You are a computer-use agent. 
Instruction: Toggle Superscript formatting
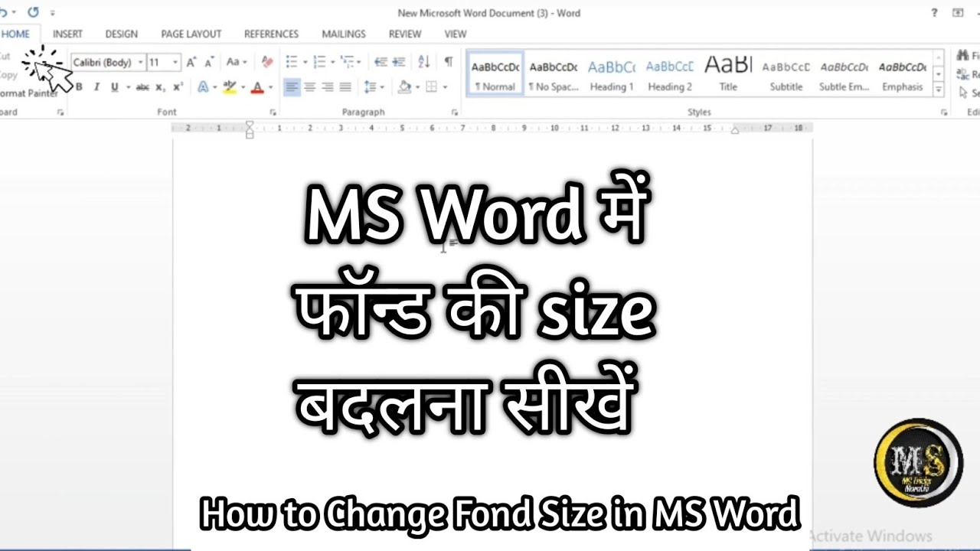pyautogui.click(x=178, y=87)
